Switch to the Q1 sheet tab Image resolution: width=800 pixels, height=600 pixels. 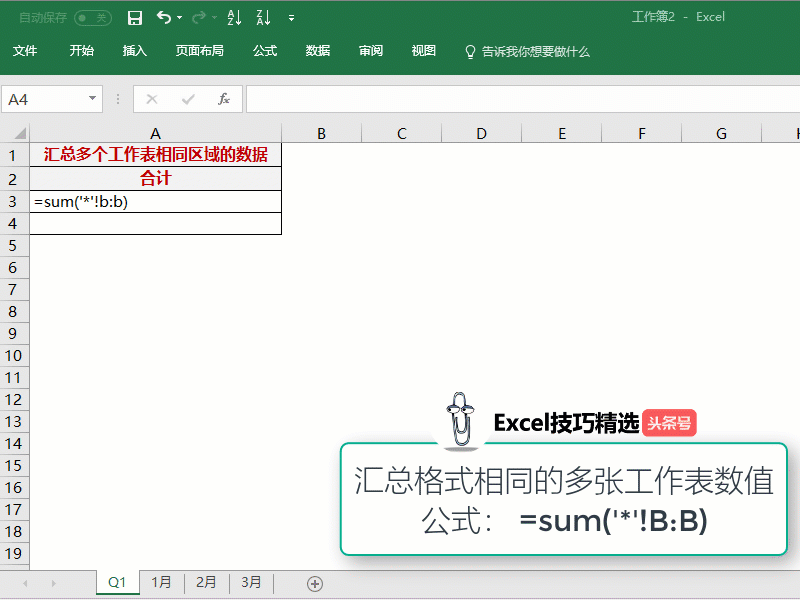(x=117, y=583)
